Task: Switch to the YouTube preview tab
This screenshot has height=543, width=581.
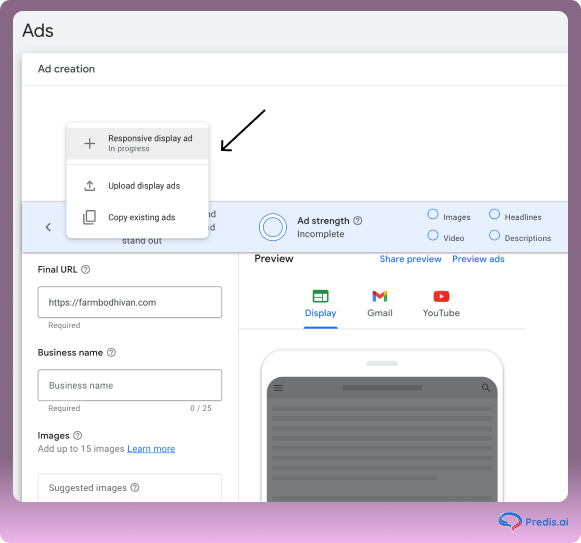Action: 441,304
